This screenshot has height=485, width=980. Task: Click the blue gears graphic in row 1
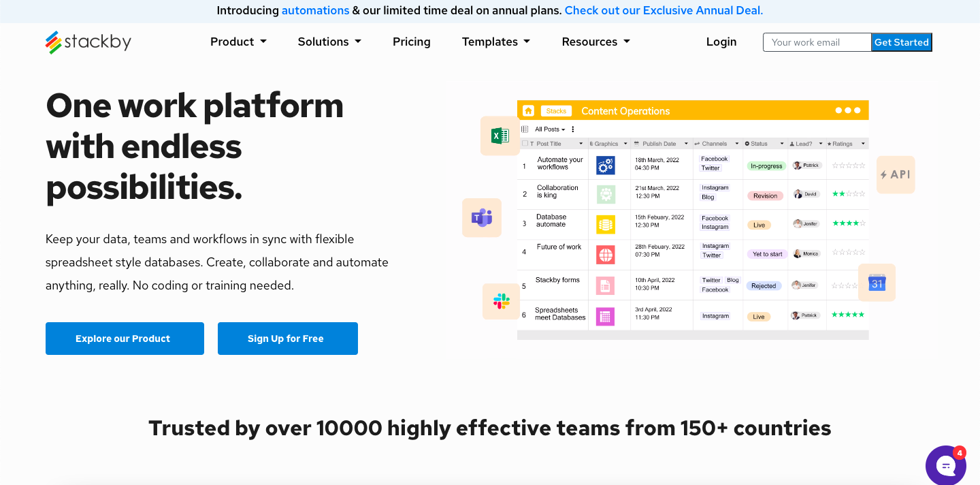click(606, 165)
